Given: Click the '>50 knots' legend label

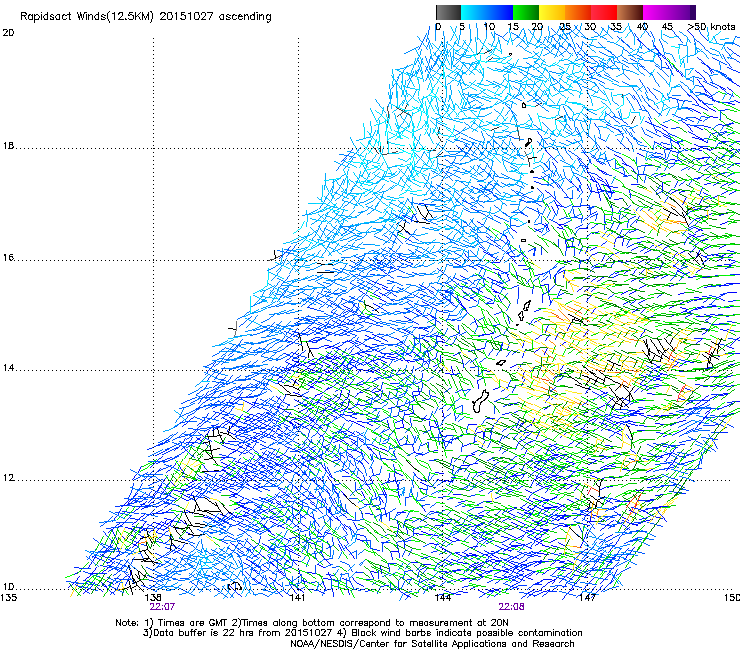Looking at the screenshot, I should pos(711,27).
